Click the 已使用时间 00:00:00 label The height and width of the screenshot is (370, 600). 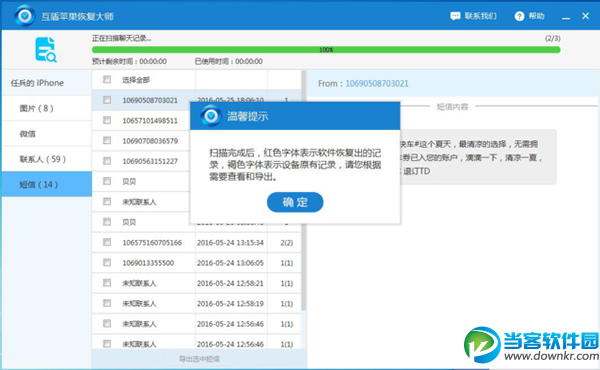point(229,61)
